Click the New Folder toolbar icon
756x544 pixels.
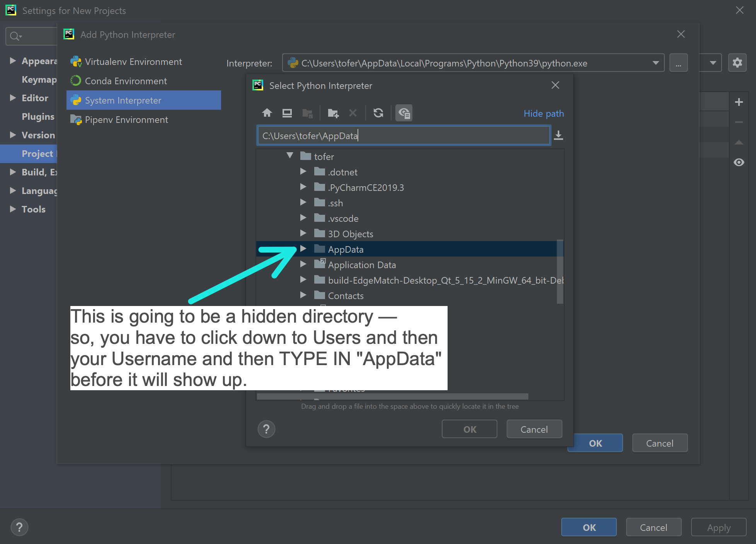333,113
